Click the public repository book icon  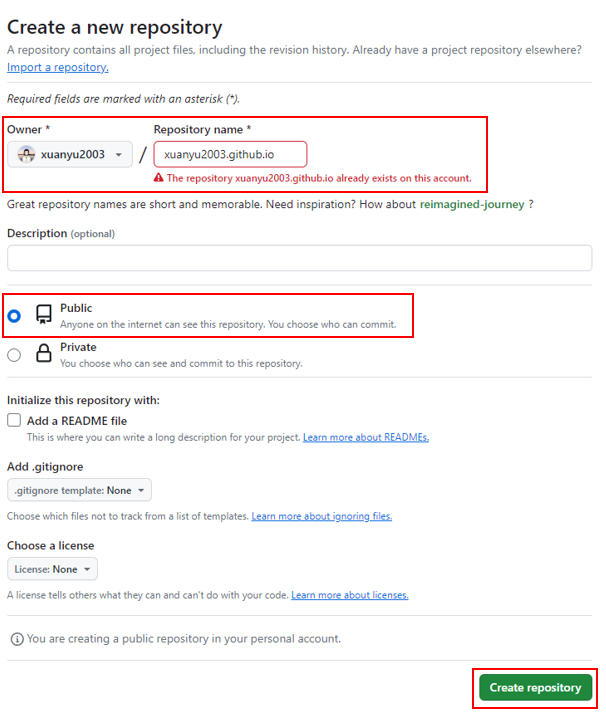(x=43, y=315)
